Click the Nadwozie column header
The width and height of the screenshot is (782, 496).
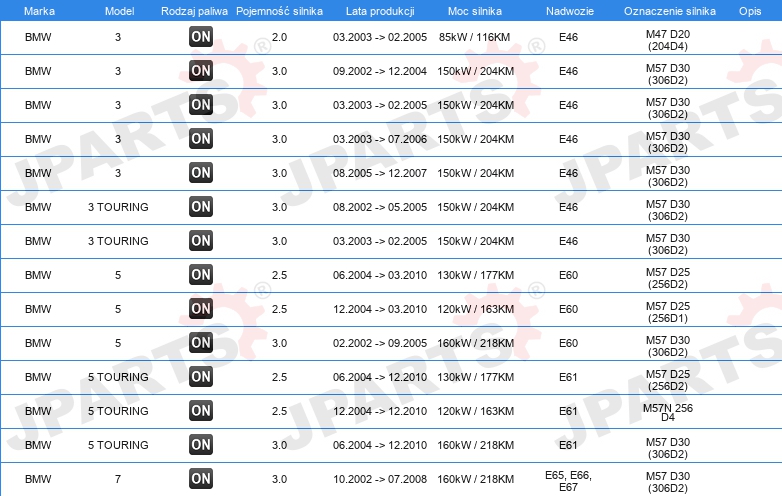(570, 11)
